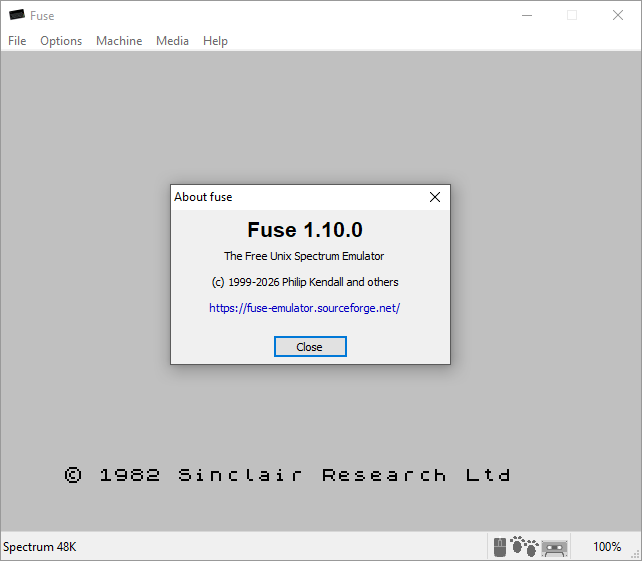Click the footprints pause status icon
Viewport: 642px width, 561px height.
[524, 546]
